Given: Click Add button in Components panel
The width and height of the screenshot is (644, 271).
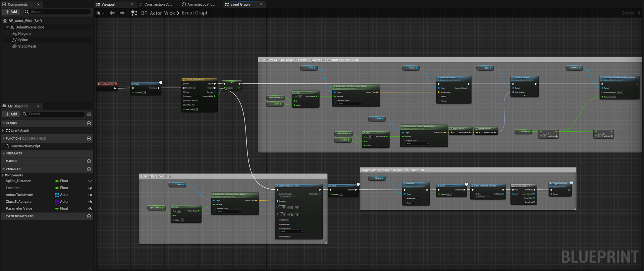Looking at the screenshot, I should pos(11,12).
